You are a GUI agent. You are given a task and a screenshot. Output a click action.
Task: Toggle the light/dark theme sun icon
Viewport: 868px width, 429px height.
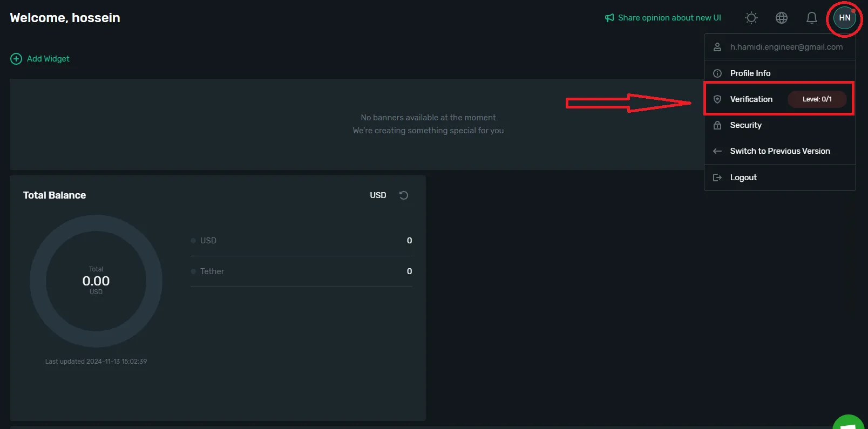tap(751, 18)
